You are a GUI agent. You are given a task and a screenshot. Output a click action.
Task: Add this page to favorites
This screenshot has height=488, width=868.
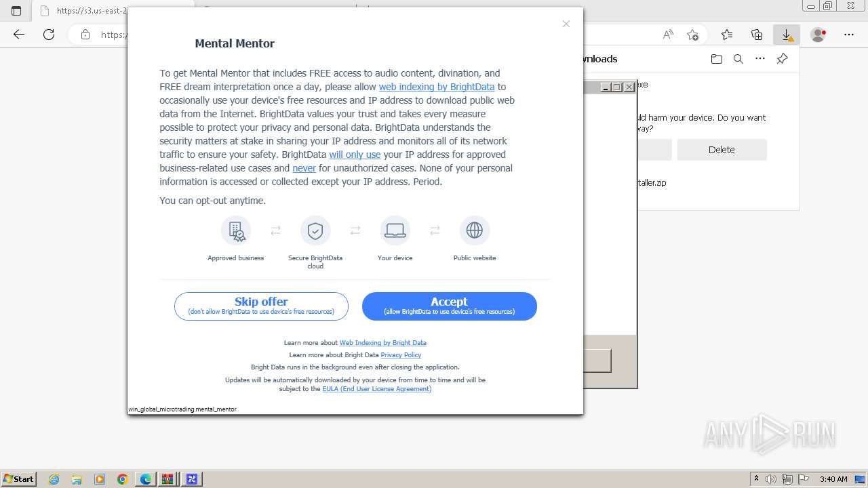pos(692,35)
